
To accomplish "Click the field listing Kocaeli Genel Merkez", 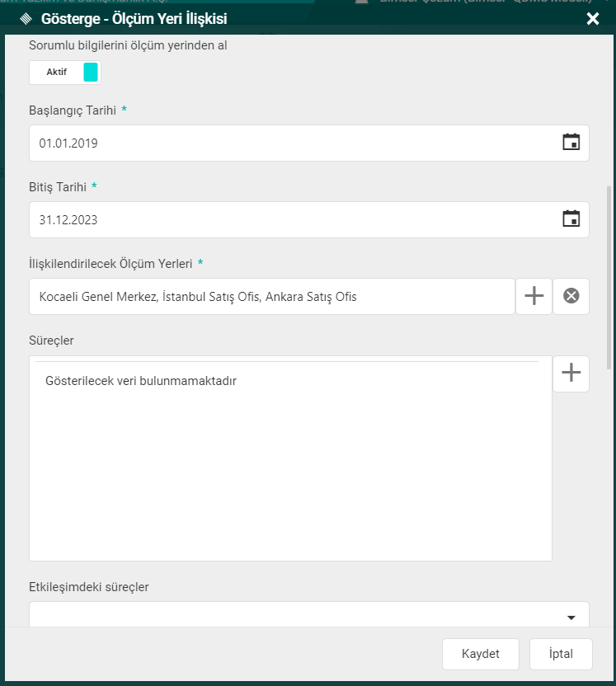I will (x=272, y=297).
